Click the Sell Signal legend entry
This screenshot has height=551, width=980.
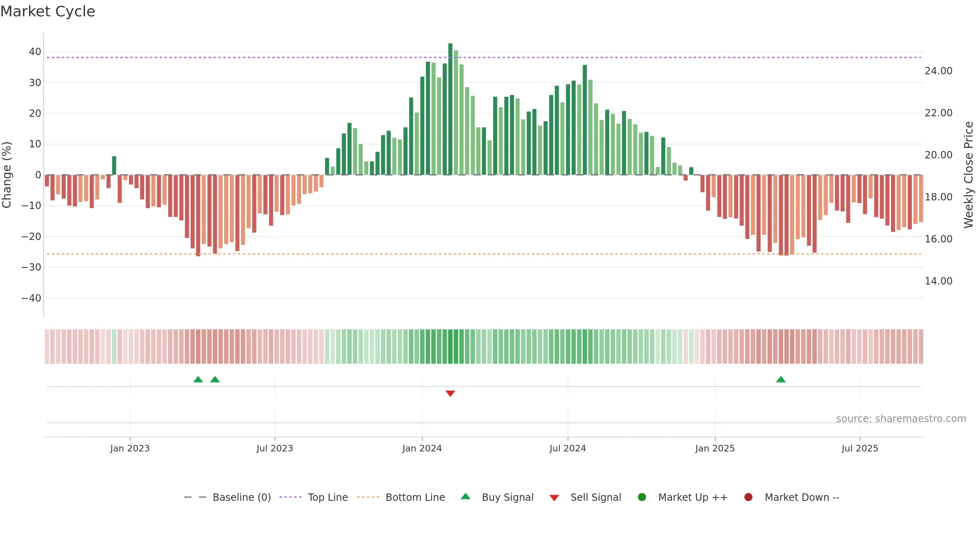click(x=585, y=497)
